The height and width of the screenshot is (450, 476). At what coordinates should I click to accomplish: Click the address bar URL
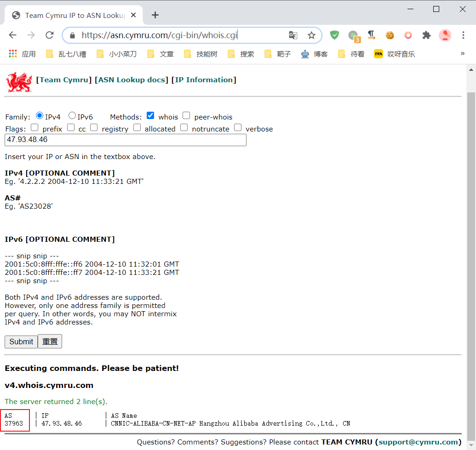160,35
